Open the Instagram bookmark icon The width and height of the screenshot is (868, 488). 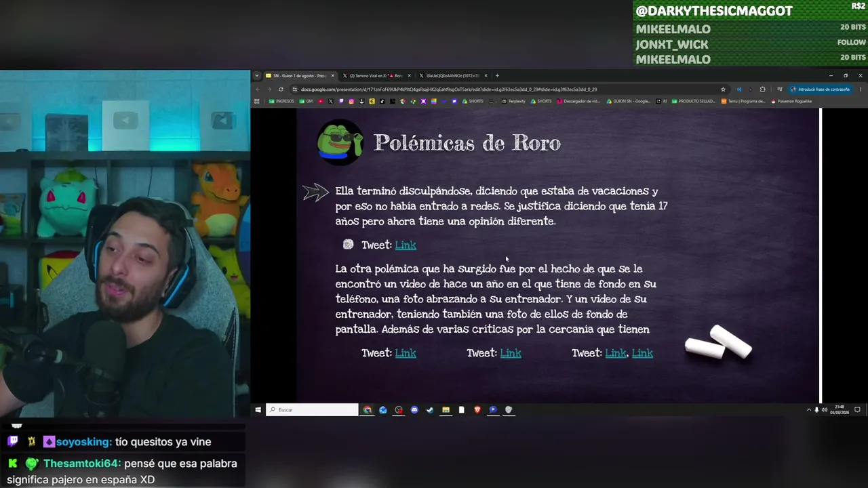[x=351, y=102]
